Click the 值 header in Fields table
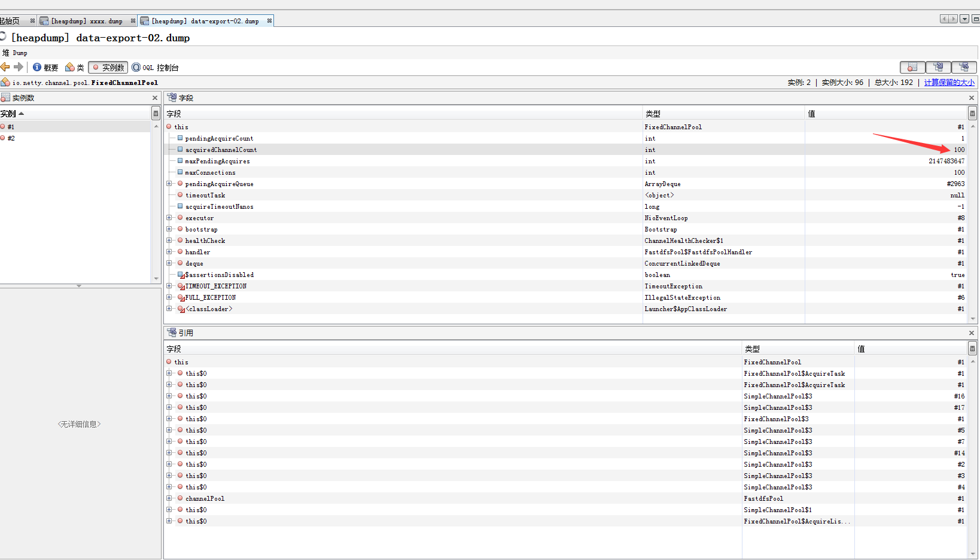This screenshot has width=980, height=560. [886, 114]
